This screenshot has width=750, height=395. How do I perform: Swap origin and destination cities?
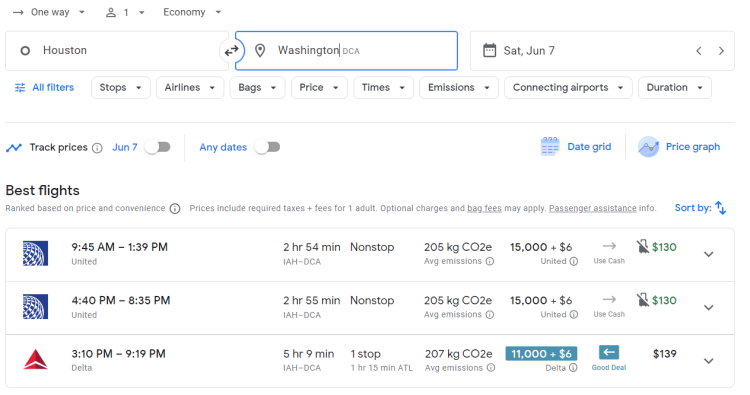[x=232, y=50]
